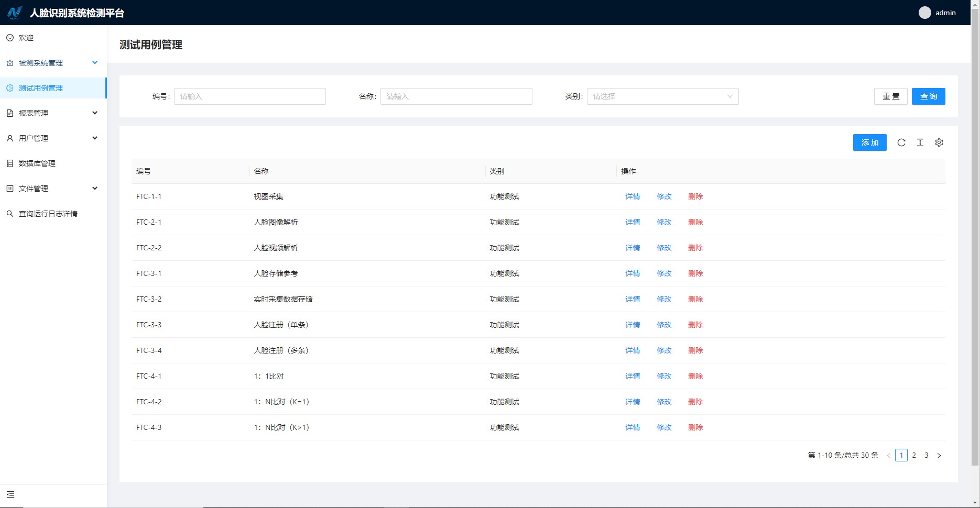
Task: Click the 查询 search button
Action: tap(928, 96)
